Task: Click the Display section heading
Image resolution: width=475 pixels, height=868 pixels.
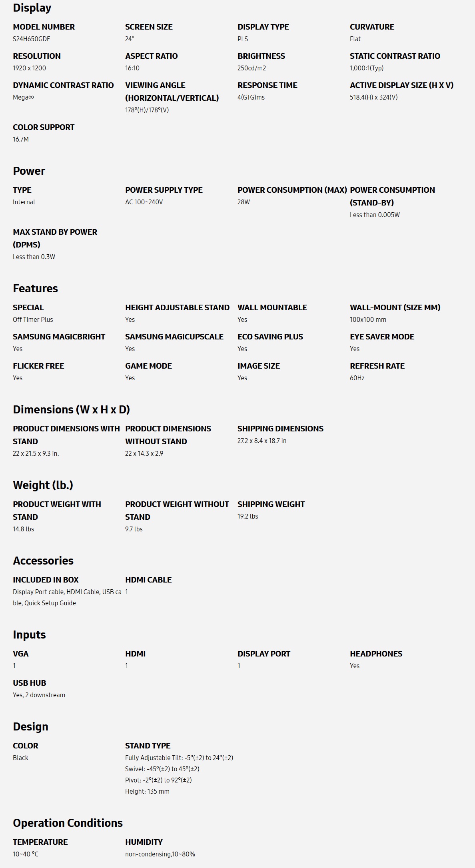Action: (32, 8)
